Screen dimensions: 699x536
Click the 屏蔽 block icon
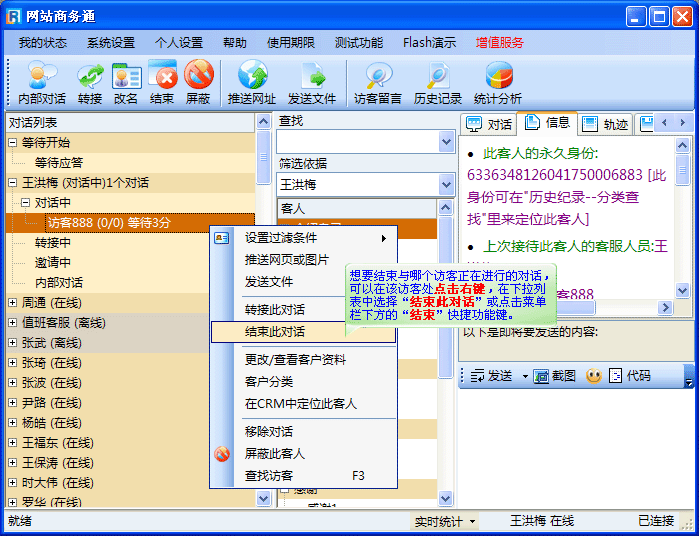coord(198,76)
